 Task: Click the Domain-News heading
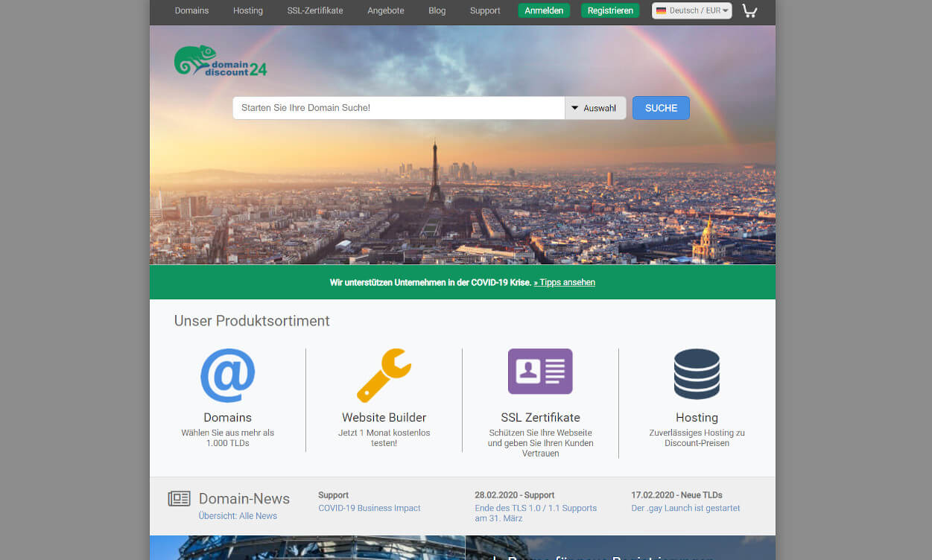point(244,499)
